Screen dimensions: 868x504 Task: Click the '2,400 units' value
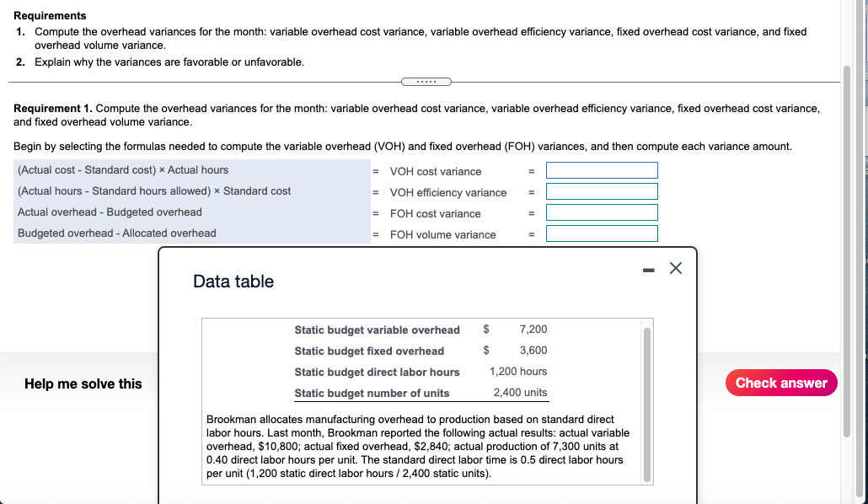pos(520,393)
